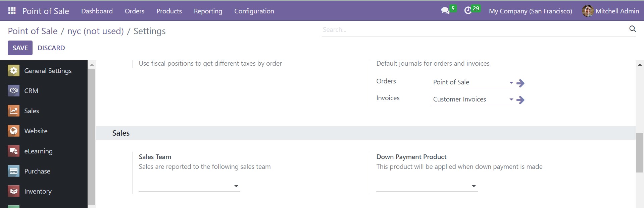Viewport: 644px width, 208px height.
Task: Open the Products menu
Action: coord(169,11)
